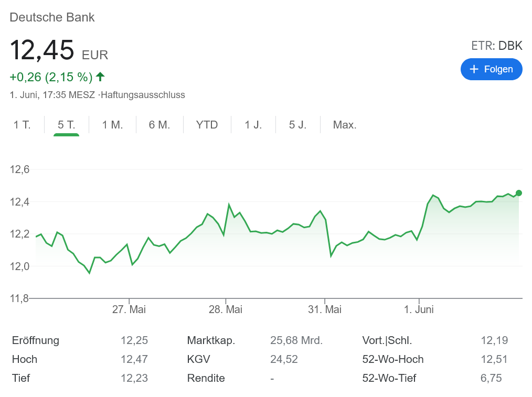Choose the 5 J. five-year range
The width and height of the screenshot is (532, 397).
click(297, 125)
